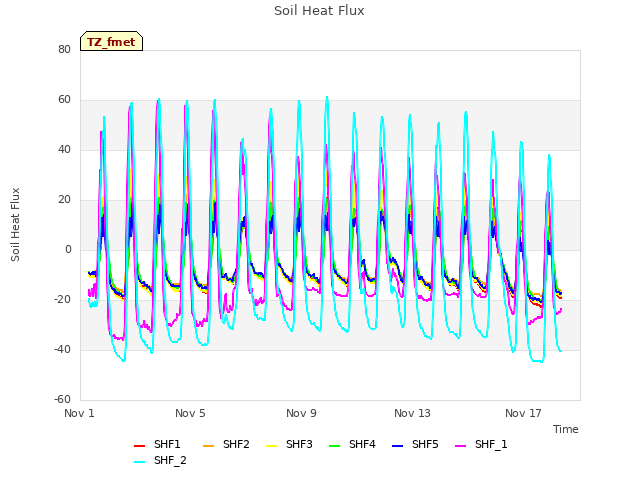
Task: Toggle the SHF_2 legend entry
Action: (160, 461)
